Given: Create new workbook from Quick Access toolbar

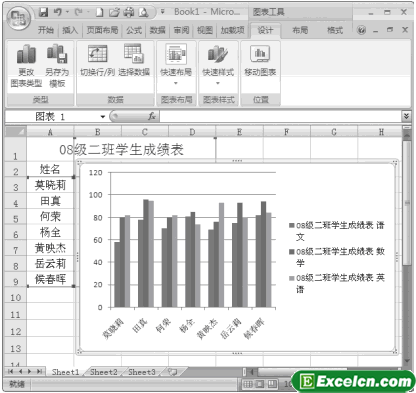Looking at the screenshot, I should 100,13.
